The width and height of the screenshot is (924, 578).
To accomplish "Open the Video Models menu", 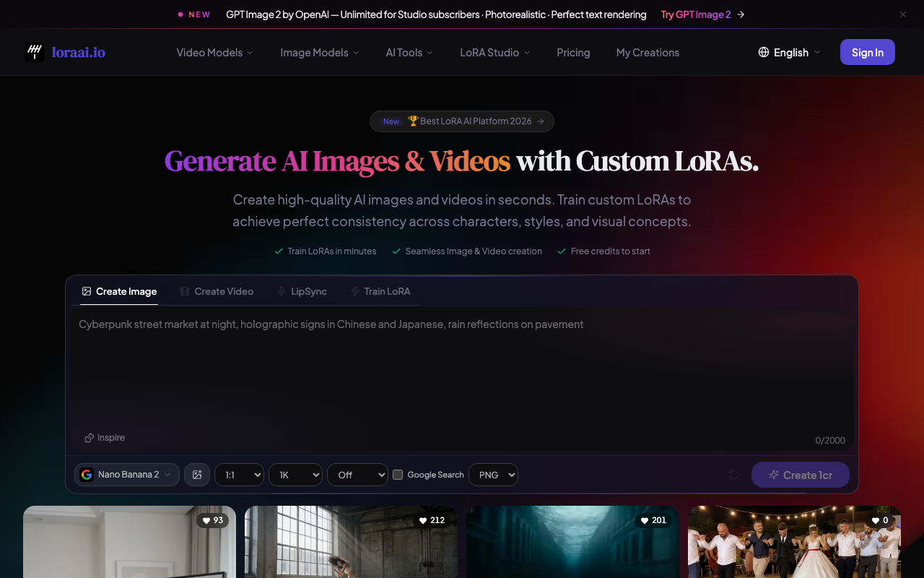I will coord(215,53).
